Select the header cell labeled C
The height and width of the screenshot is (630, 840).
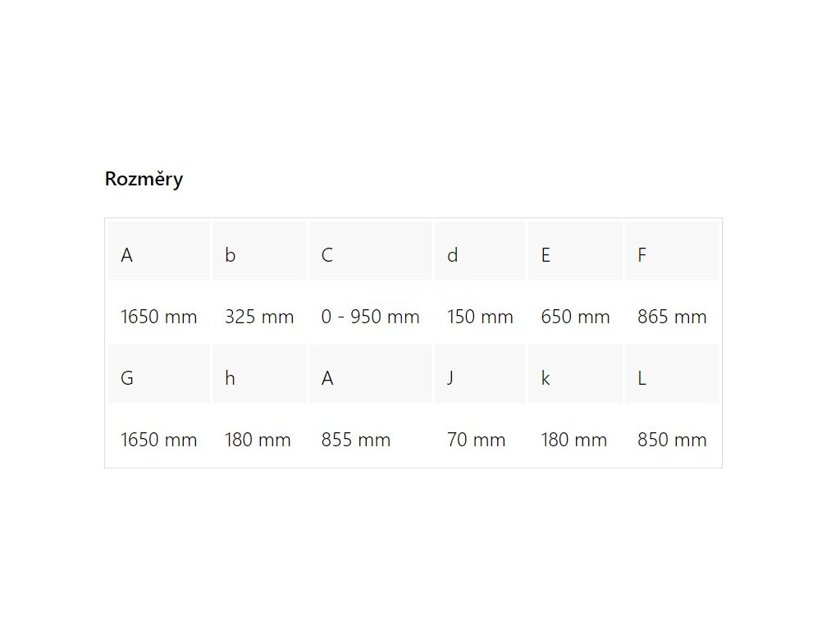pos(371,251)
